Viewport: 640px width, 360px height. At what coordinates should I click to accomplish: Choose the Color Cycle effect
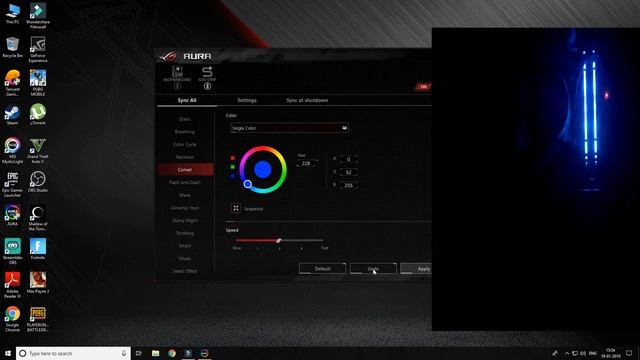[x=185, y=144]
